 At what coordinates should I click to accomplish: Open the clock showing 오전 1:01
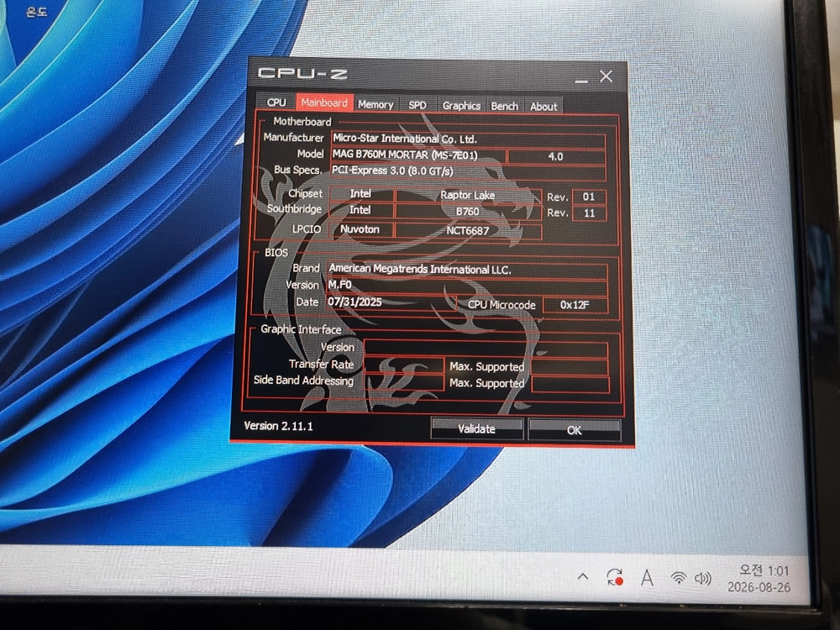click(764, 570)
